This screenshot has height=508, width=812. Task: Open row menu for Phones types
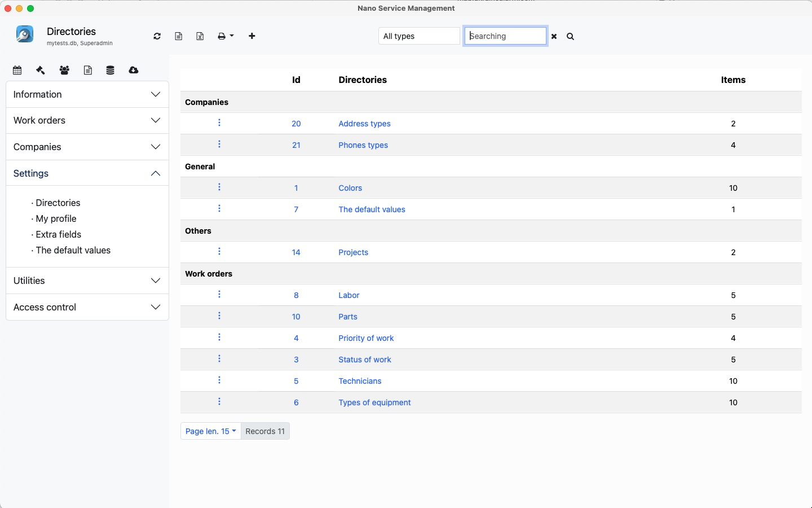pyautogui.click(x=219, y=144)
